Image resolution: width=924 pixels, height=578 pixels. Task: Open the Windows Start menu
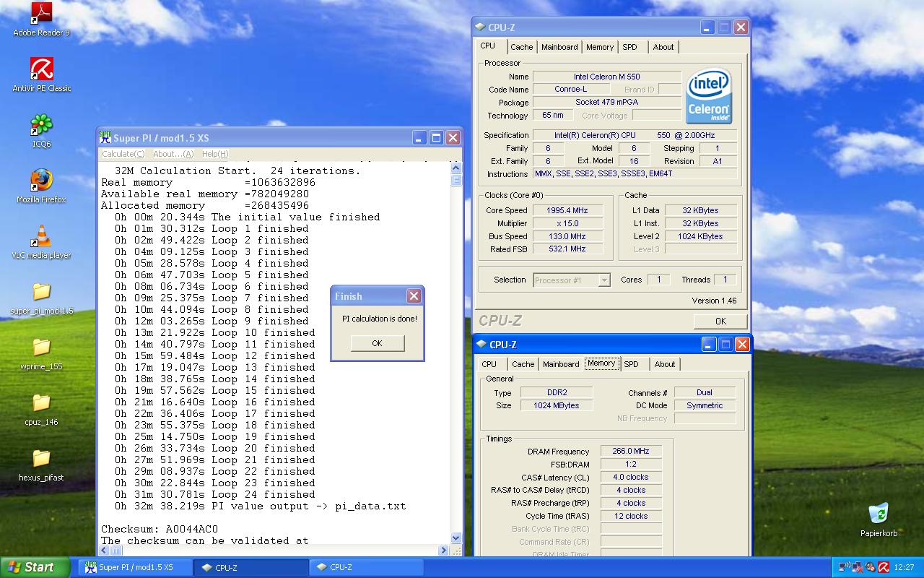coord(35,567)
